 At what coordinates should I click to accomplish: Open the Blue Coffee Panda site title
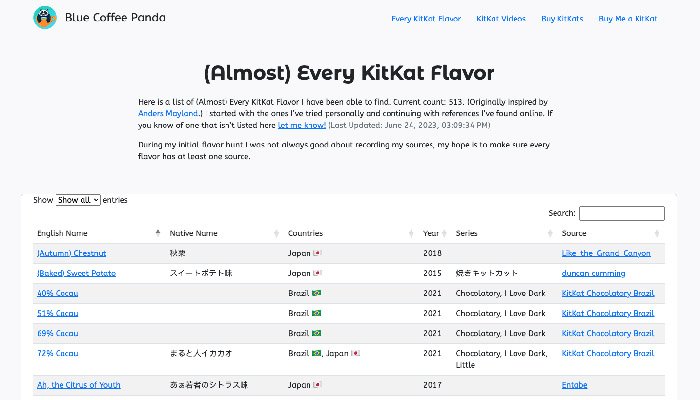click(115, 17)
